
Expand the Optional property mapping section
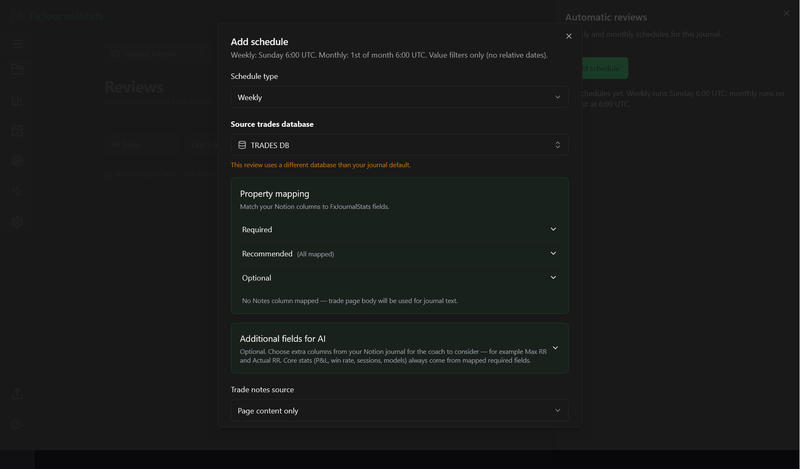click(x=399, y=278)
